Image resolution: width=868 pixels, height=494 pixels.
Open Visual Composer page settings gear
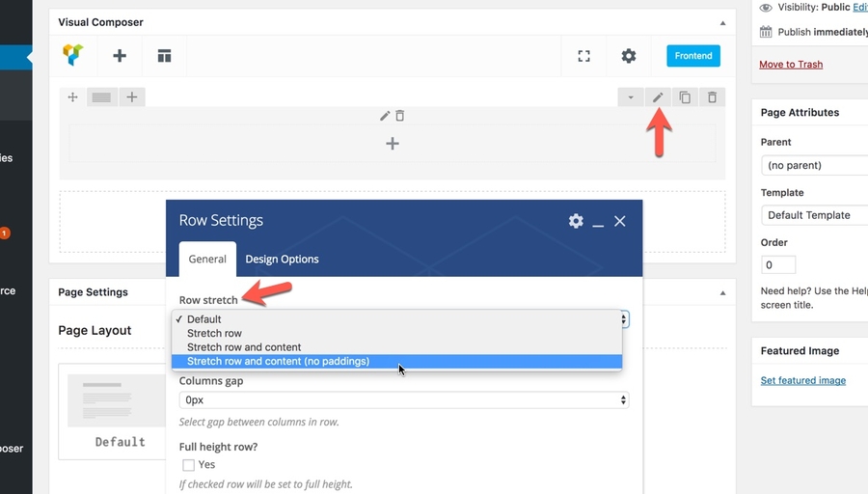(629, 56)
